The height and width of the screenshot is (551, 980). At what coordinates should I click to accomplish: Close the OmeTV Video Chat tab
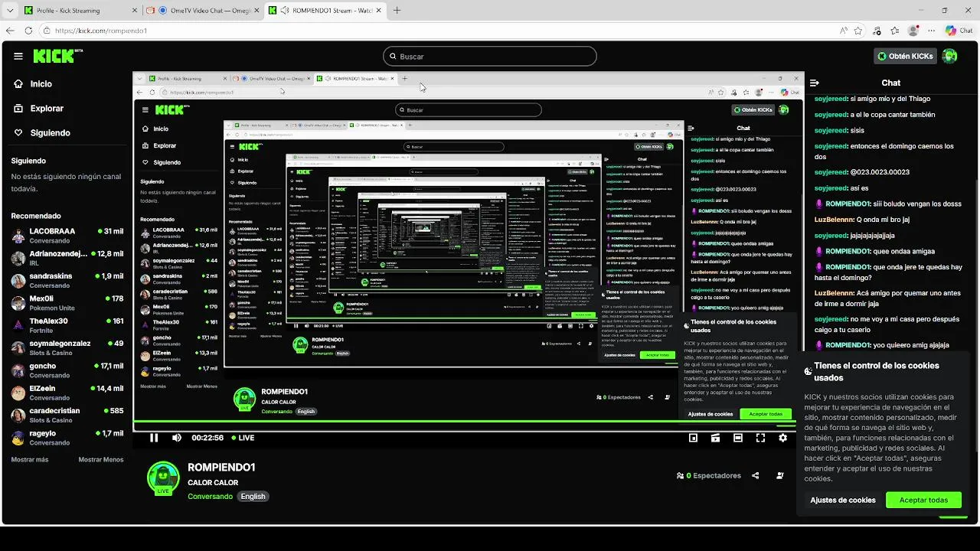(256, 11)
